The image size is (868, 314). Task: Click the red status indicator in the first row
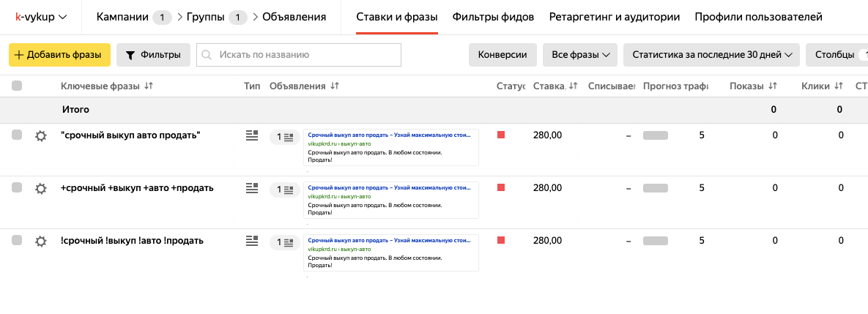click(501, 135)
